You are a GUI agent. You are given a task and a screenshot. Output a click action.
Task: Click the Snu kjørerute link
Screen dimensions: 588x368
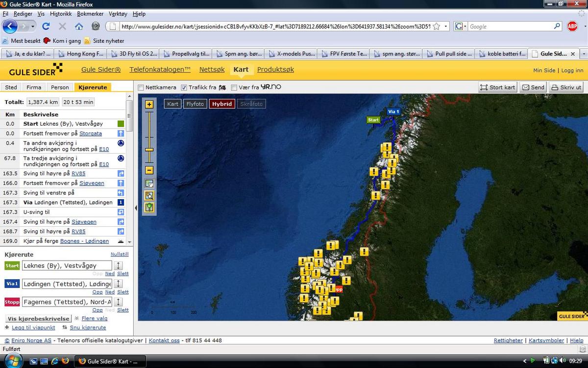88,327
